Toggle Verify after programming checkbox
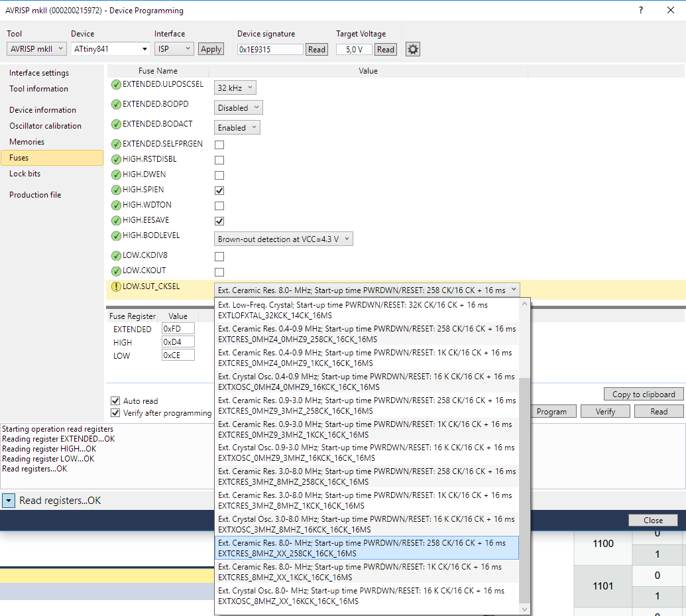Viewport: 686px width, 616px height. (x=115, y=412)
